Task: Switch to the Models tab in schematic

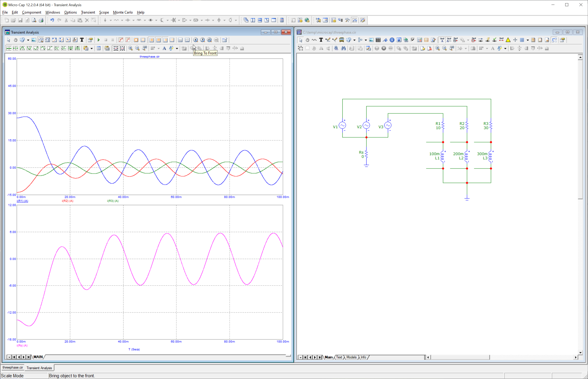Action: pyautogui.click(x=351, y=357)
